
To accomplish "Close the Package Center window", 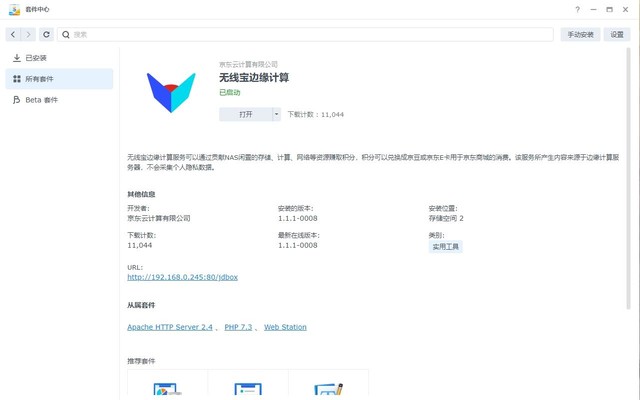I will point(625,9).
